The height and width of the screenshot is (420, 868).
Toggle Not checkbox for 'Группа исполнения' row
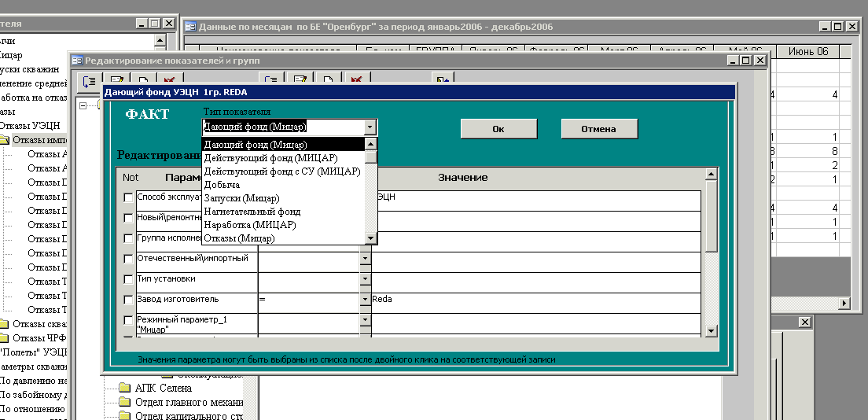click(128, 239)
